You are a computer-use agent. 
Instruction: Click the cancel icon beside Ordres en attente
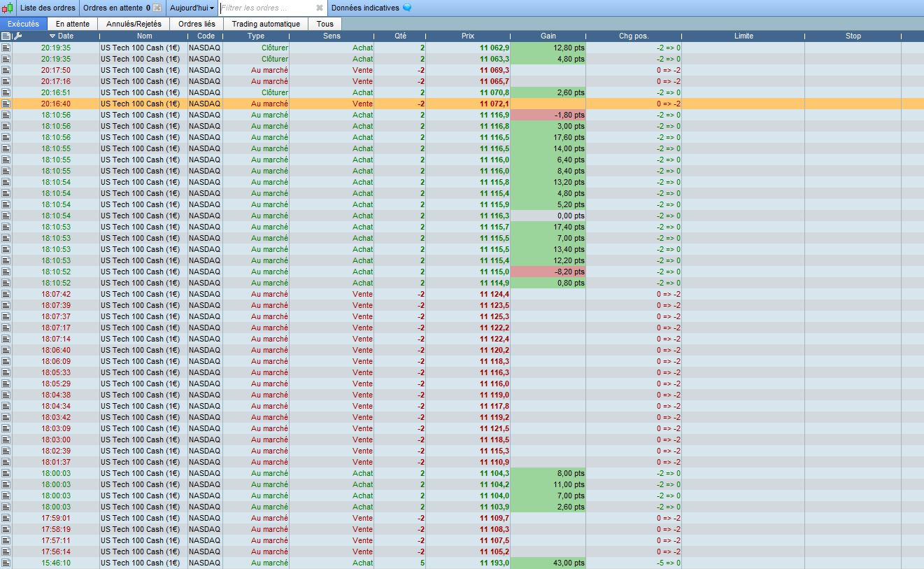click(157, 8)
